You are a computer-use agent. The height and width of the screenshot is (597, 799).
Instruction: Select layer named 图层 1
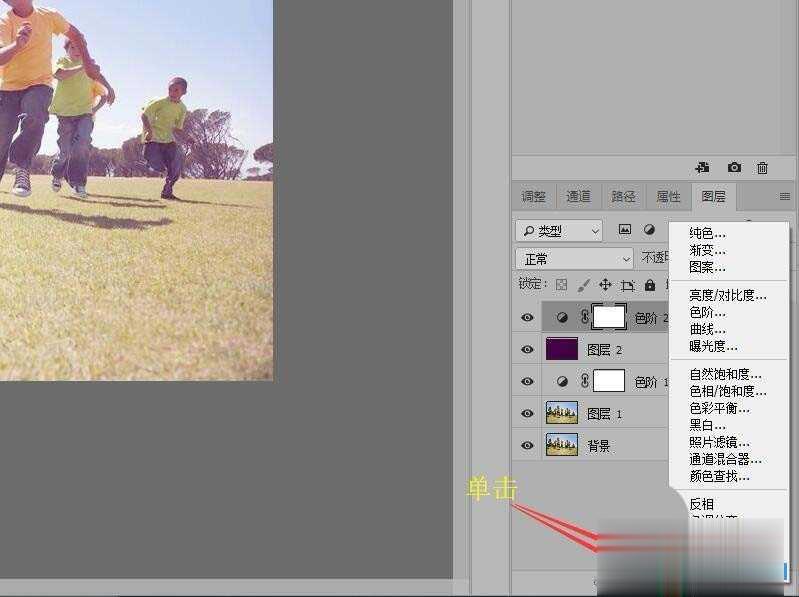coord(604,414)
